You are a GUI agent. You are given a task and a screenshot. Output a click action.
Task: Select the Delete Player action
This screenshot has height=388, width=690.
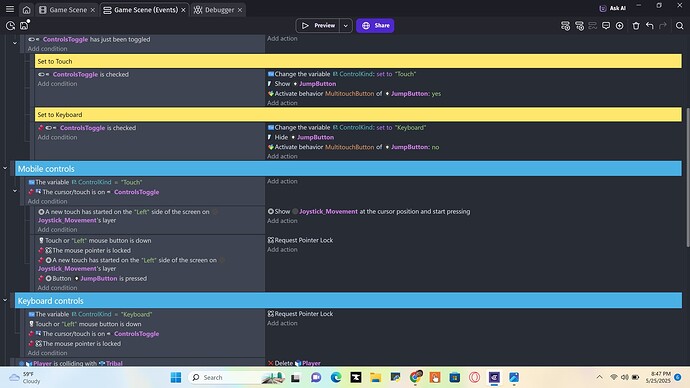pyautogui.click(x=294, y=363)
